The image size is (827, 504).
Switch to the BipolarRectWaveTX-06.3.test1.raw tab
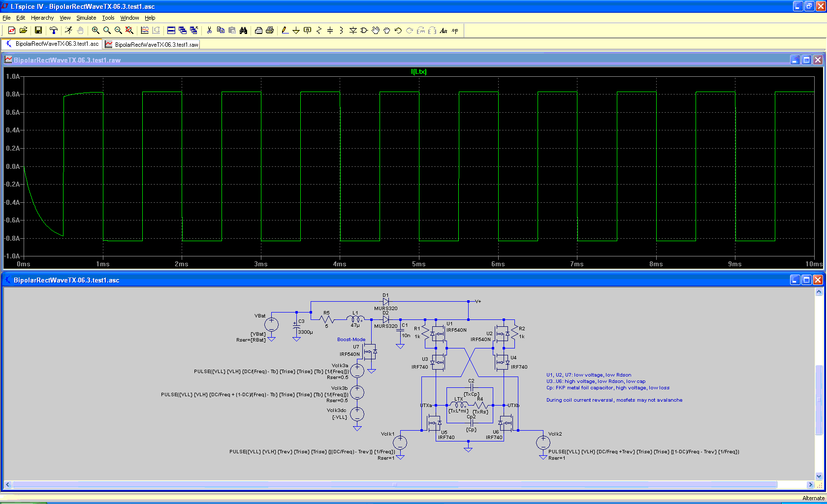click(x=152, y=44)
